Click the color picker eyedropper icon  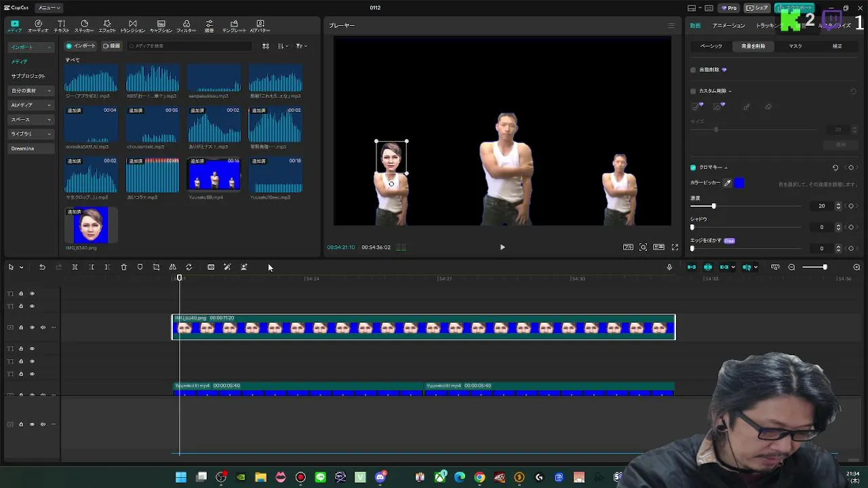tap(728, 183)
